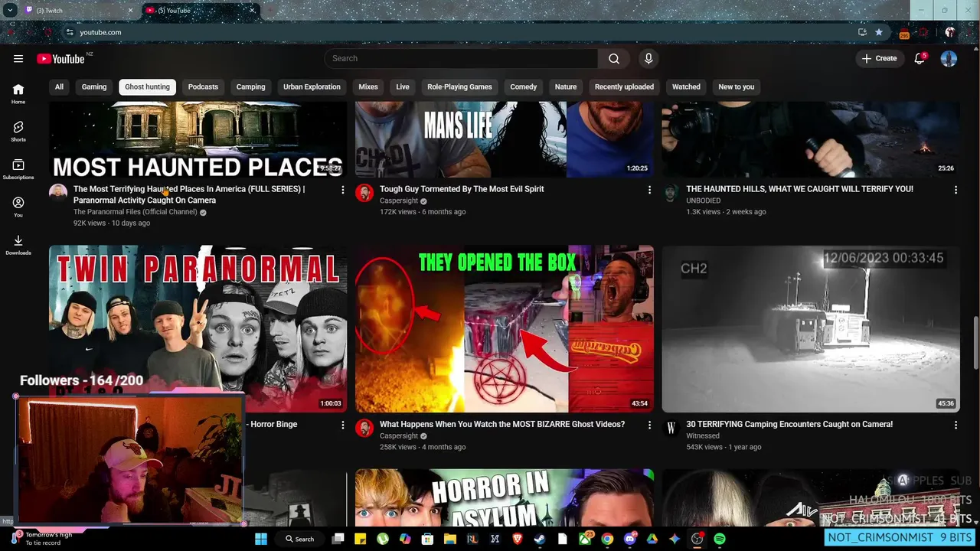The height and width of the screenshot is (551, 980).
Task: Open Brave browser from taskbar
Action: click(x=518, y=539)
